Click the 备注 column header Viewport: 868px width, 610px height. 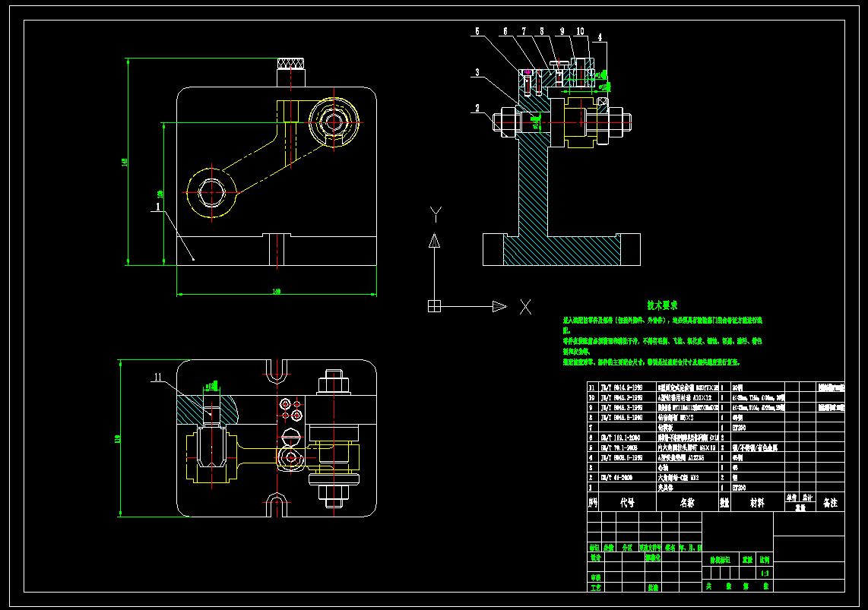point(830,502)
